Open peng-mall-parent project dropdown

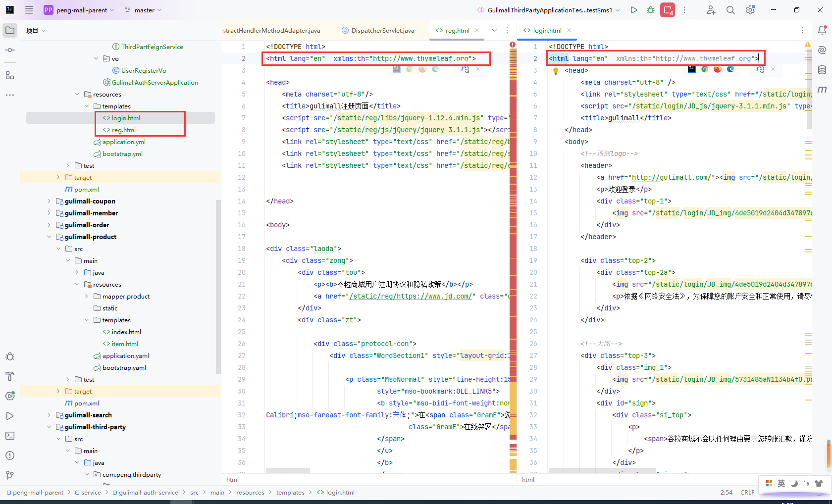(79, 10)
